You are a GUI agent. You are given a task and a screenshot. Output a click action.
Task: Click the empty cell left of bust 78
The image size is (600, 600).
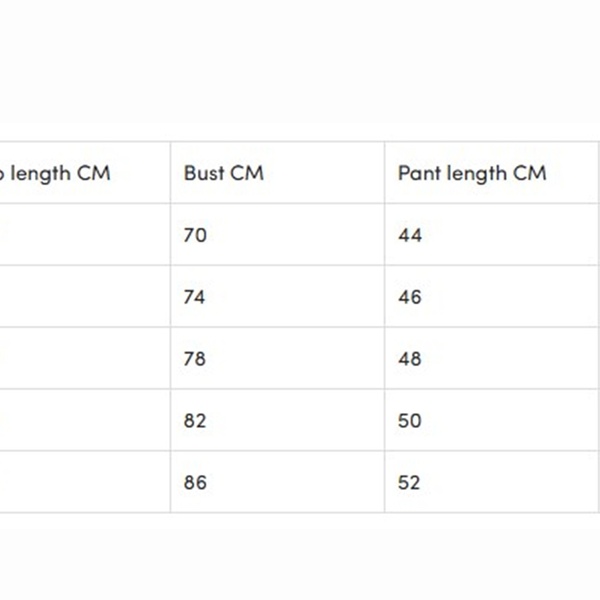(85, 359)
